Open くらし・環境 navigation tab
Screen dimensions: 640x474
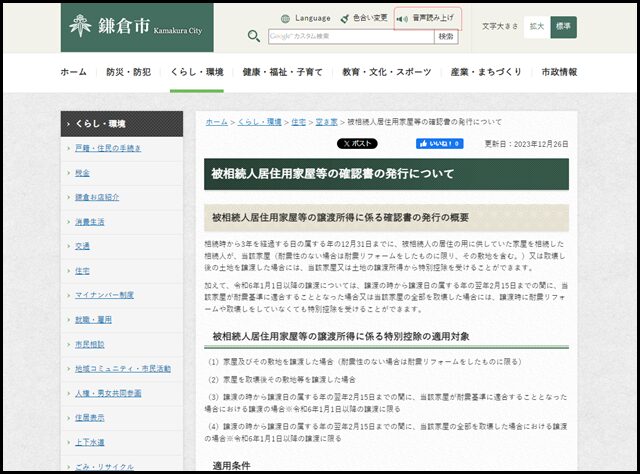pyautogui.click(x=197, y=72)
